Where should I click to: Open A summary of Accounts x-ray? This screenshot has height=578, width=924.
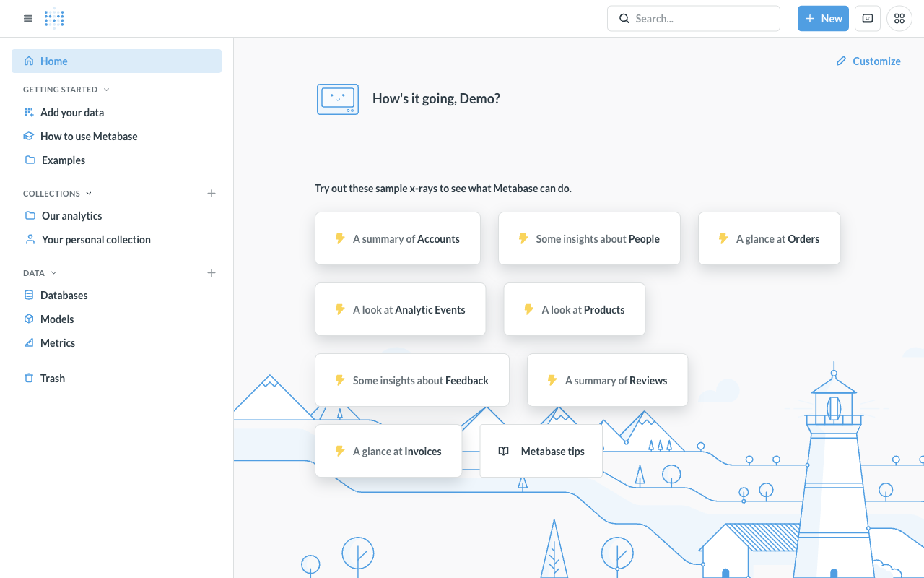pyautogui.click(x=398, y=238)
